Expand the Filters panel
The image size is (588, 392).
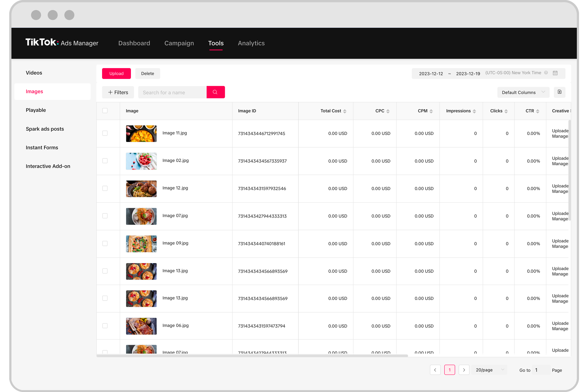click(x=118, y=92)
